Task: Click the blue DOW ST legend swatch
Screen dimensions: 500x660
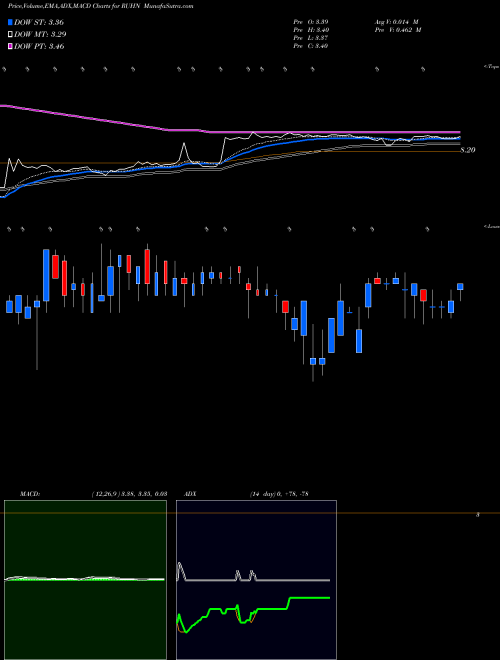Action: point(10,22)
